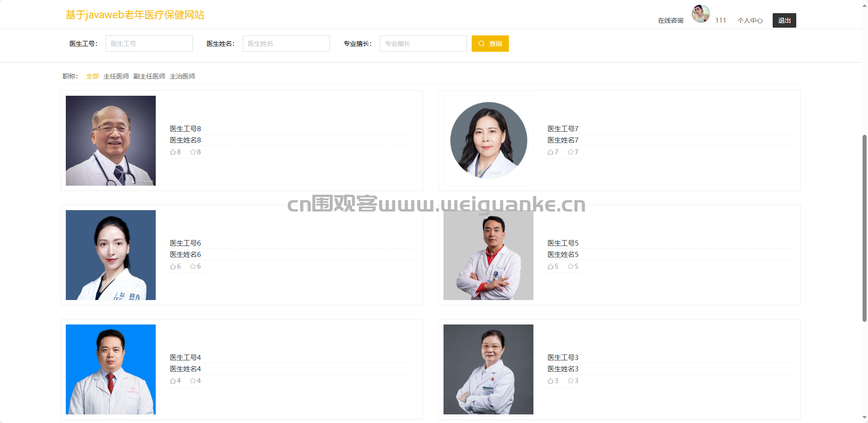Click thumbs-up icon for doctor 5
868x423 pixels.
550,266
